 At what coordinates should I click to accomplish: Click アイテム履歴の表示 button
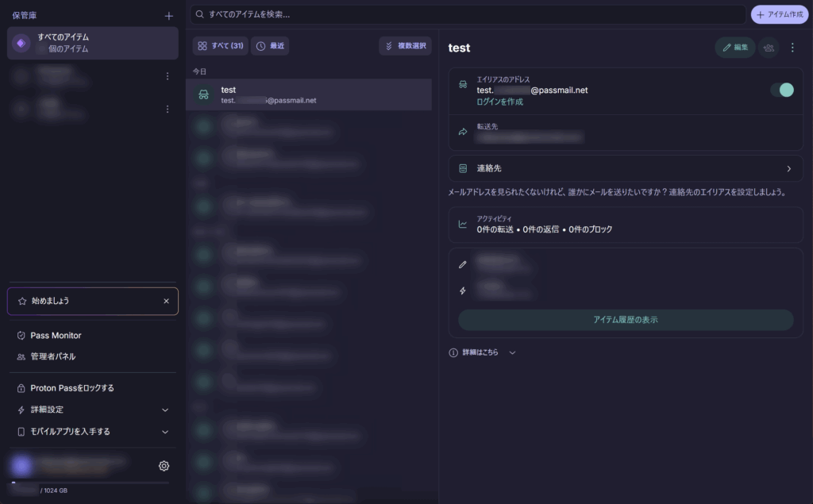tap(626, 320)
